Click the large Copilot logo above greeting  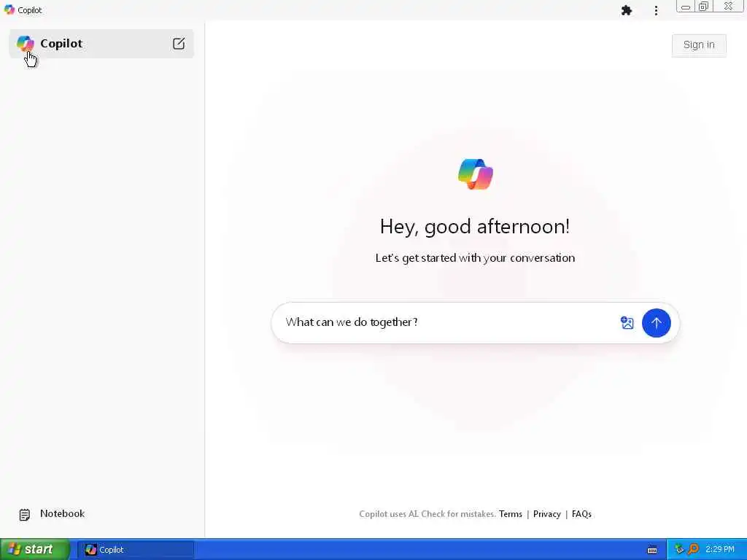[476, 174]
